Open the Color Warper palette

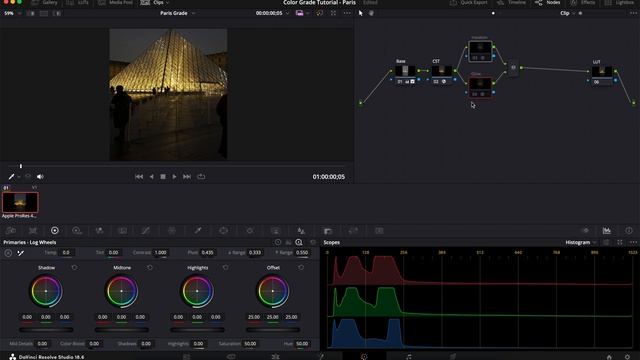click(172, 231)
